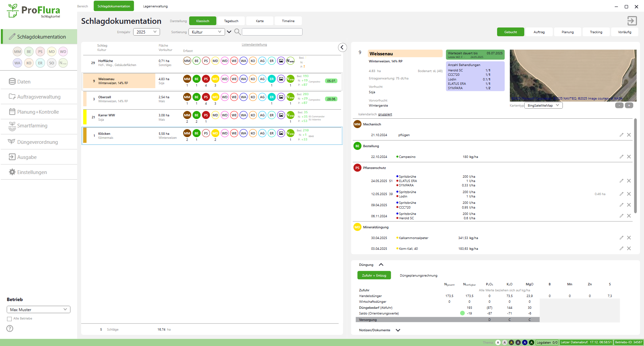
Task: Select light theme swatch in the status bar
Action: pos(498,342)
